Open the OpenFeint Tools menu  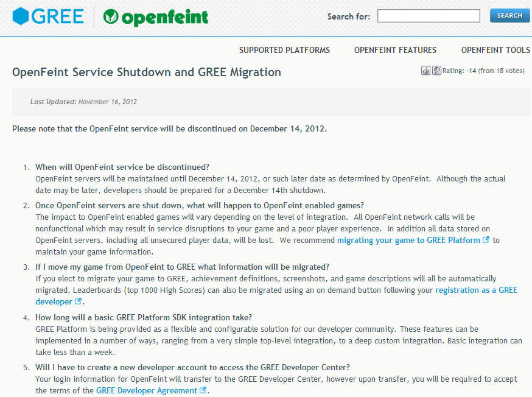(495, 50)
